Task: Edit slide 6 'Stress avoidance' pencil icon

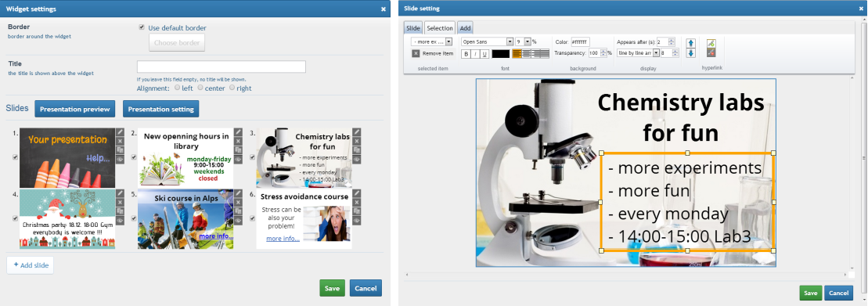Action: 356,193
